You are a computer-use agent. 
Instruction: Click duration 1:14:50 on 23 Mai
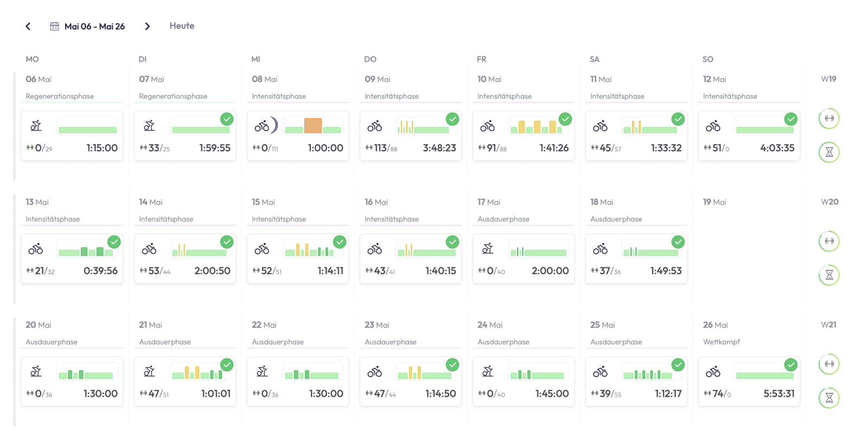pos(441,394)
